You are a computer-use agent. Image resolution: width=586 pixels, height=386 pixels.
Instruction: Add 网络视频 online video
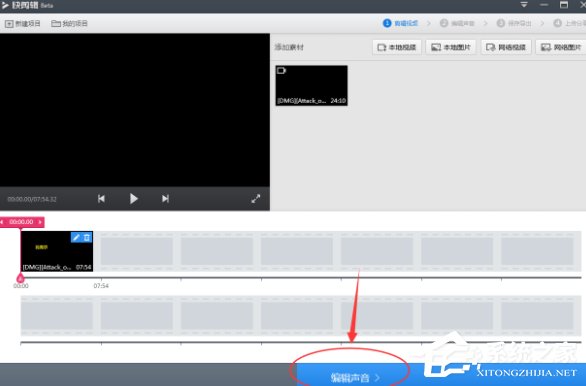[506, 47]
